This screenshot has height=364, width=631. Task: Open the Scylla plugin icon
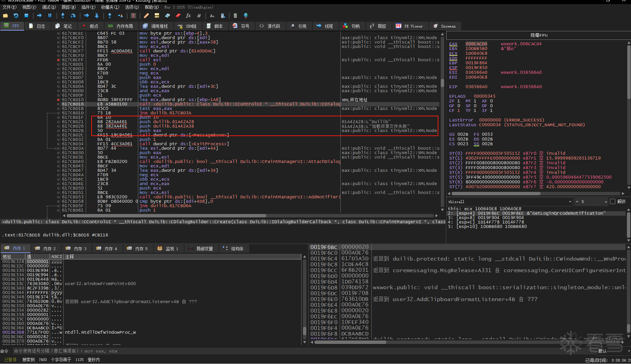point(133,16)
